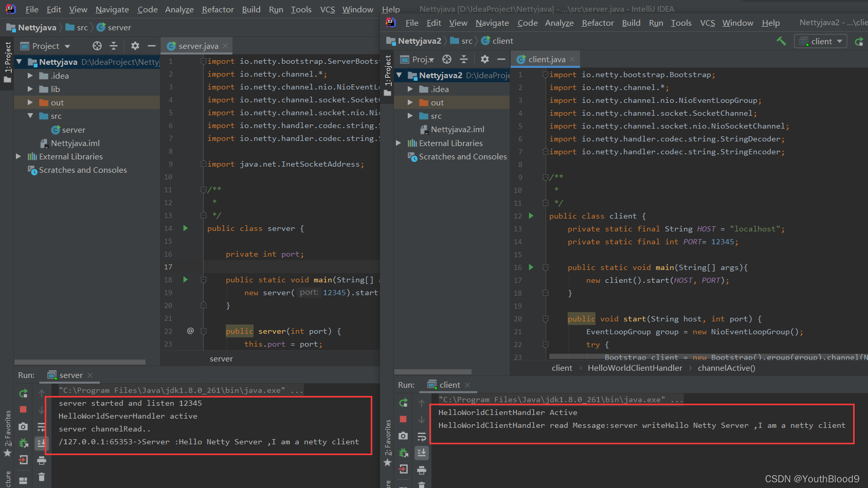Build Nettyjava2 project with hammer icon
Viewport: 868px width, 488px height.
pos(781,41)
